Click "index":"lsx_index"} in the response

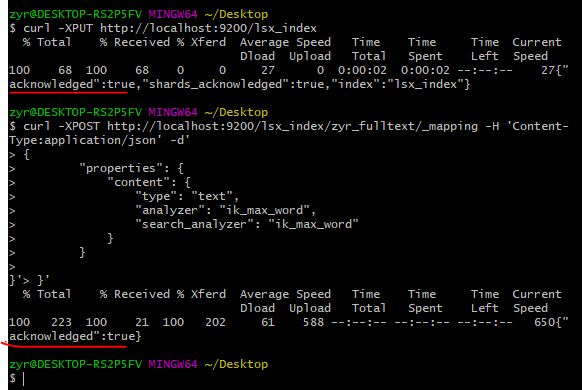(401, 84)
